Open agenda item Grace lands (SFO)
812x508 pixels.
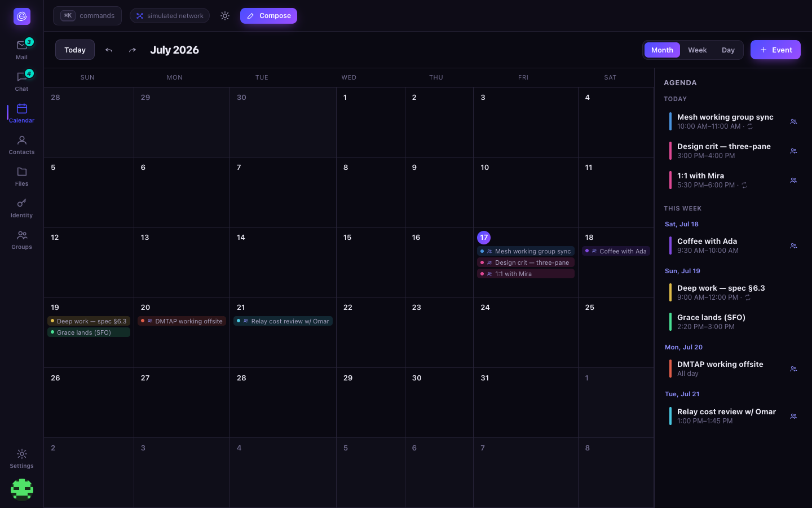733,322
